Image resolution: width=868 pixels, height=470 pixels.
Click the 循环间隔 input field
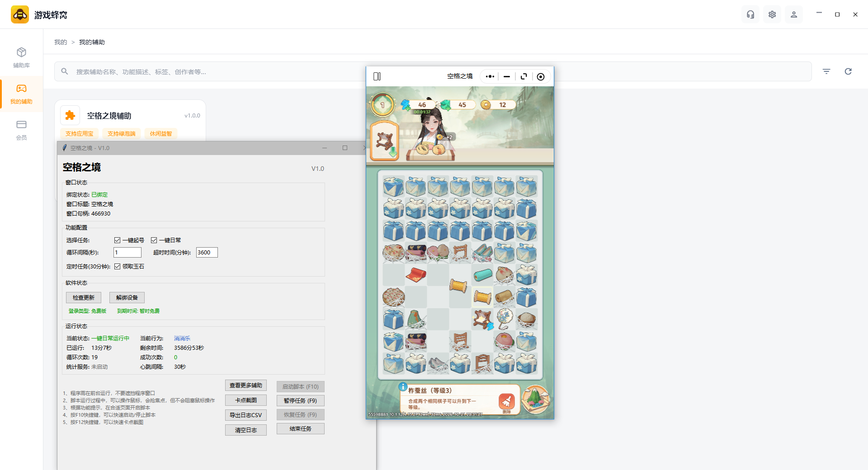(127, 253)
